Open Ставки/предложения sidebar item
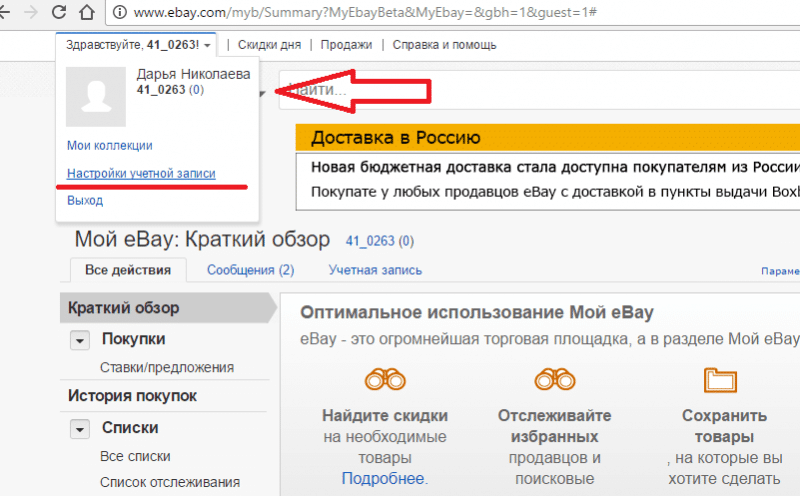800x496 pixels. pyautogui.click(x=167, y=367)
